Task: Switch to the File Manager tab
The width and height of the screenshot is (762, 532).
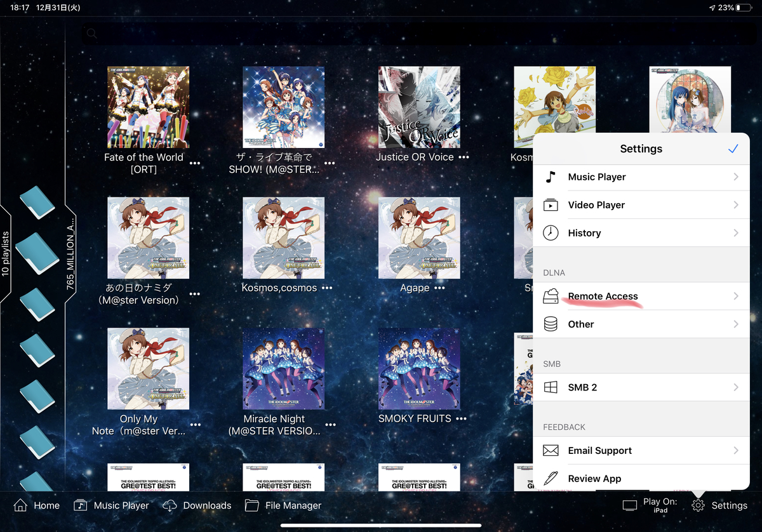Action: (283, 505)
